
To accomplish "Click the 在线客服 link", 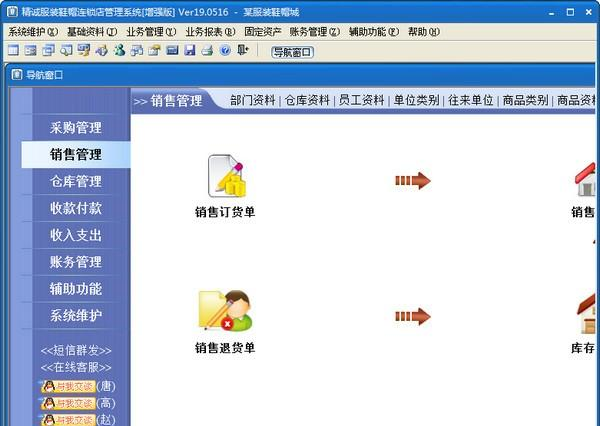I will [x=76, y=367].
